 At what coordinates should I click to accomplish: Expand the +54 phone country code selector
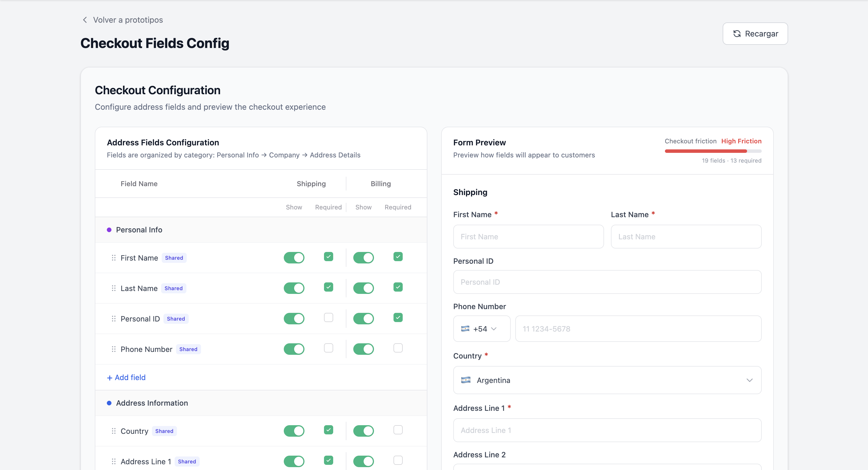coord(481,329)
